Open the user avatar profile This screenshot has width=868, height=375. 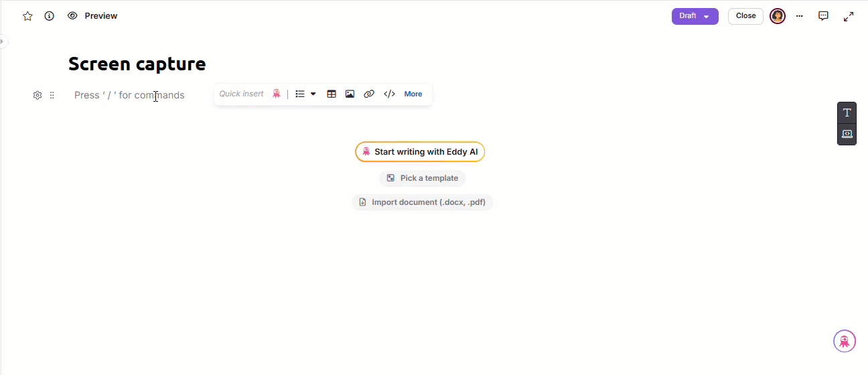(778, 16)
